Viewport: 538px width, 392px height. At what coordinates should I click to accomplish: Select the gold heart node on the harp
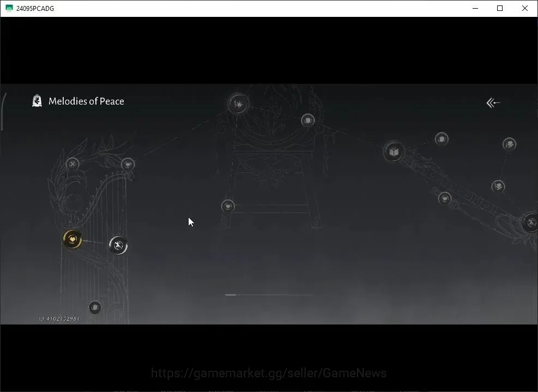tap(72, 239)
